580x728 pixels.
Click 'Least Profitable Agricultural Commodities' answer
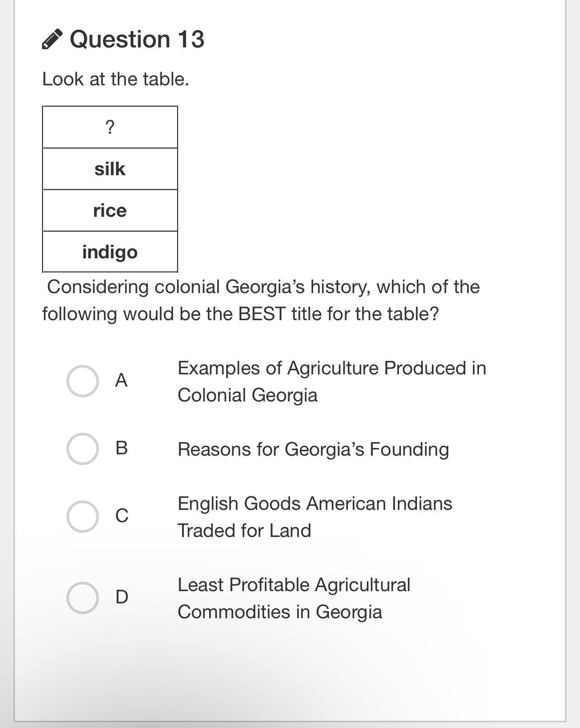click(294, 598)
